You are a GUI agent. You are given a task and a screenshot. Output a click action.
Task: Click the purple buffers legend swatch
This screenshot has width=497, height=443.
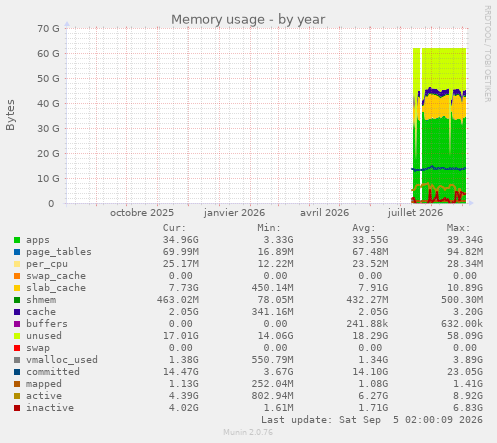[x=17, y=324]
